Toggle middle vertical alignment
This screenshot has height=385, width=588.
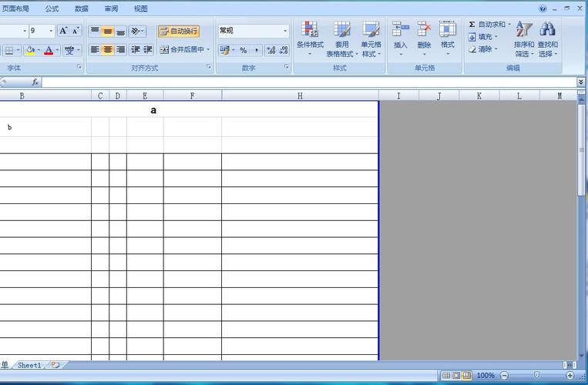tap(108, 31)
